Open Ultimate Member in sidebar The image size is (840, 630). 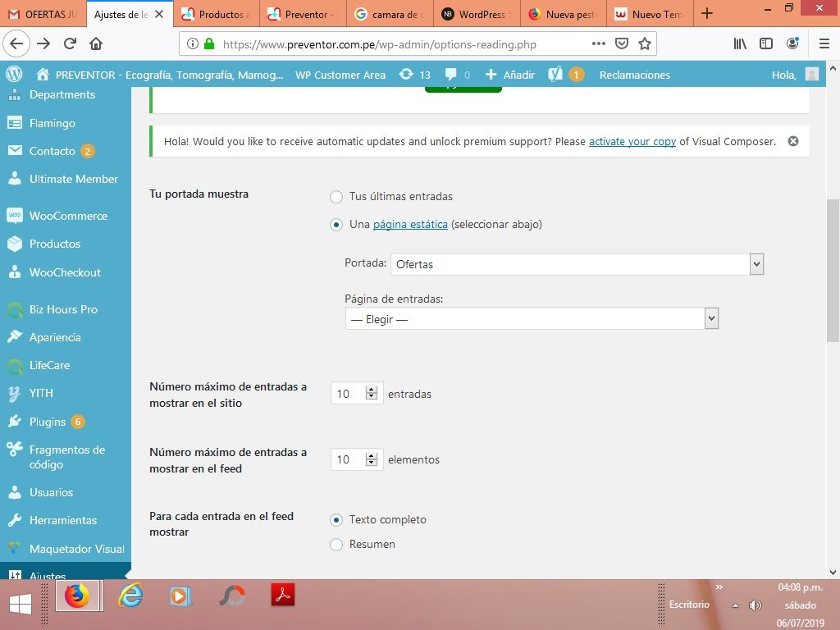click(66, 179)
